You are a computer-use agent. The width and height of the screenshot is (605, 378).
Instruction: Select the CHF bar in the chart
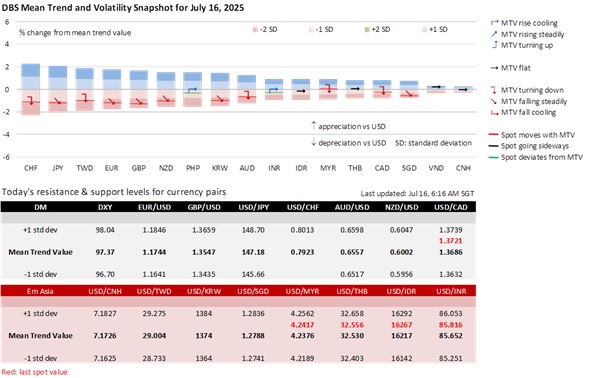pos(30,89)
